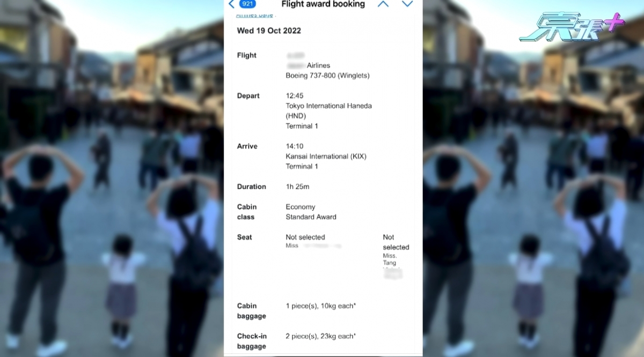Choose Miss Tang's Not selected seat
Screen dimensions: 644x357
click(x=396, y=242)
